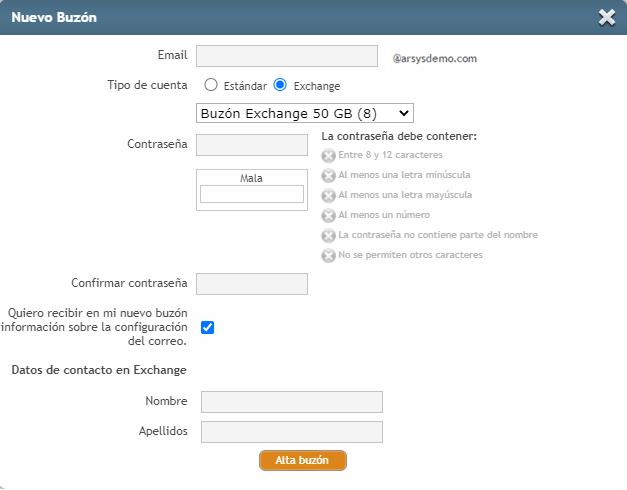The image size is (627, 490).
Task: Click the Confirmar contraseña field
Action: [x=252, y=284]
